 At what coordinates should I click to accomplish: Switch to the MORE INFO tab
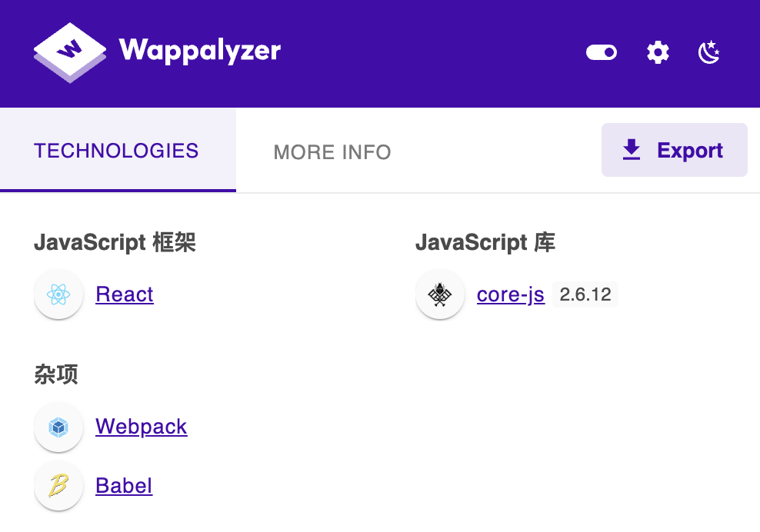pyautogui.click(x=332, y=152)
